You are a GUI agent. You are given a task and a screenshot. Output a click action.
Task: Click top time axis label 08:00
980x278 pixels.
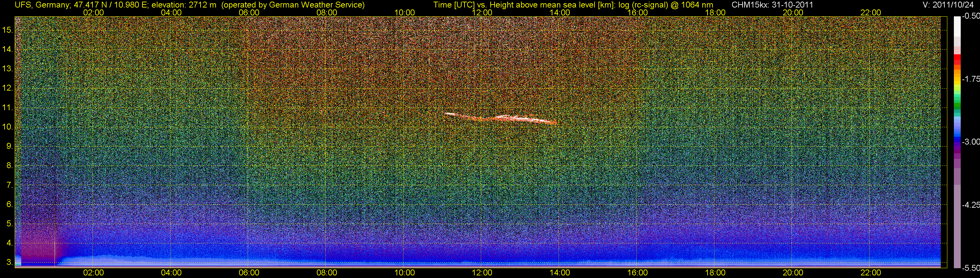[x=327, y=12]
